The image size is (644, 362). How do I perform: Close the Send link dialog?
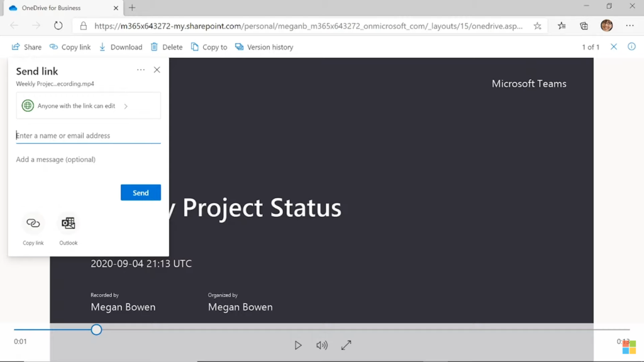click(x=157, y=70)
